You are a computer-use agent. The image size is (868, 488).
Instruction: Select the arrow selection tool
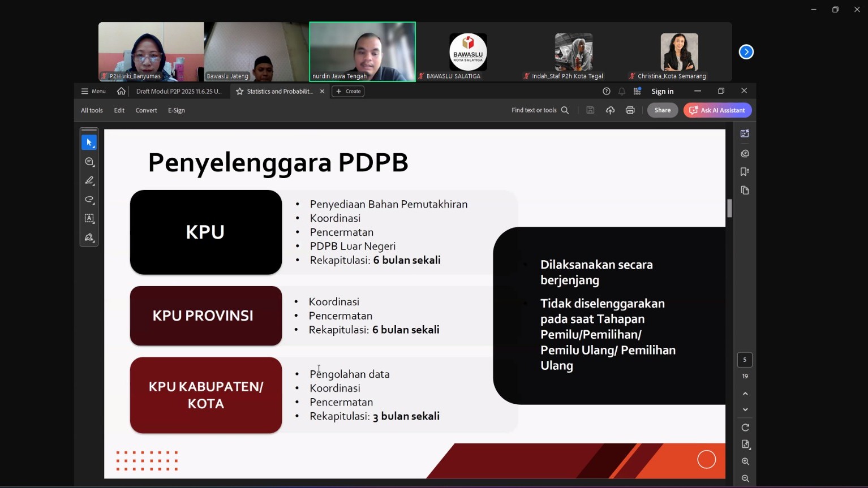click(89, 142)
